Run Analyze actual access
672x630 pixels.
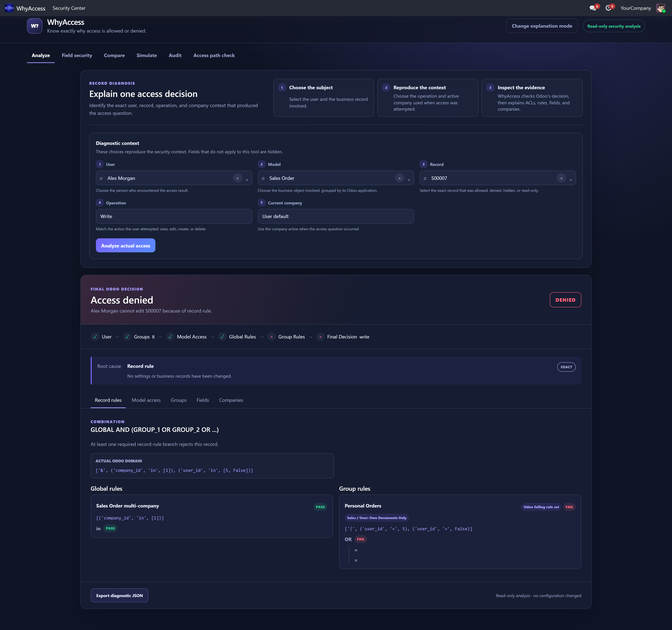point(125,245)
